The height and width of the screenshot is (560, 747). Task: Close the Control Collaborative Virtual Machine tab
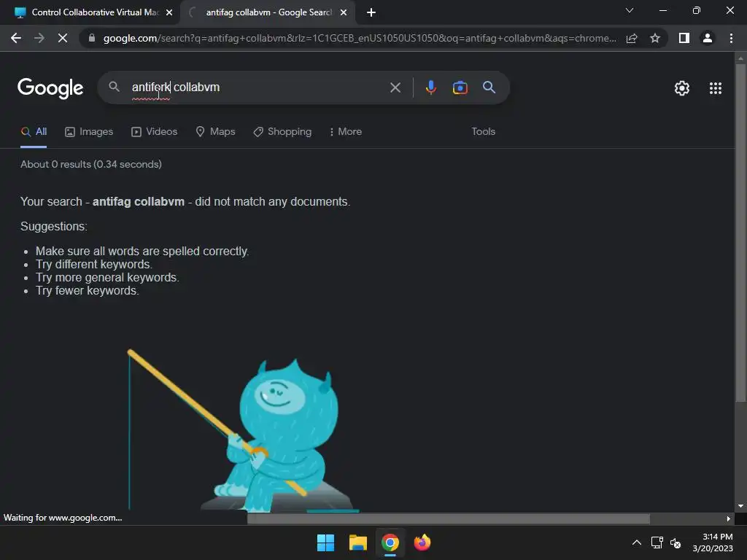[x=169, y=13]
